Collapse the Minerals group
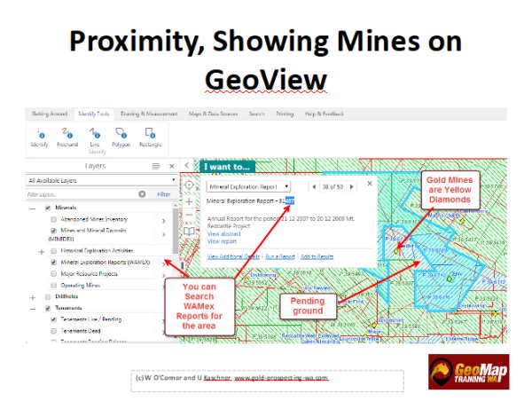Viewport: 532px width, 401px height. pyautogui.click(x=33, y=208)
